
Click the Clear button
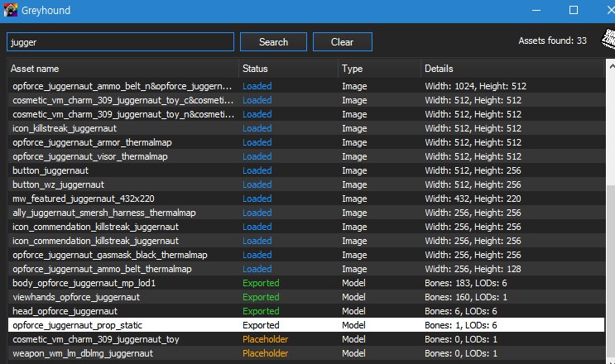point(343,42)
